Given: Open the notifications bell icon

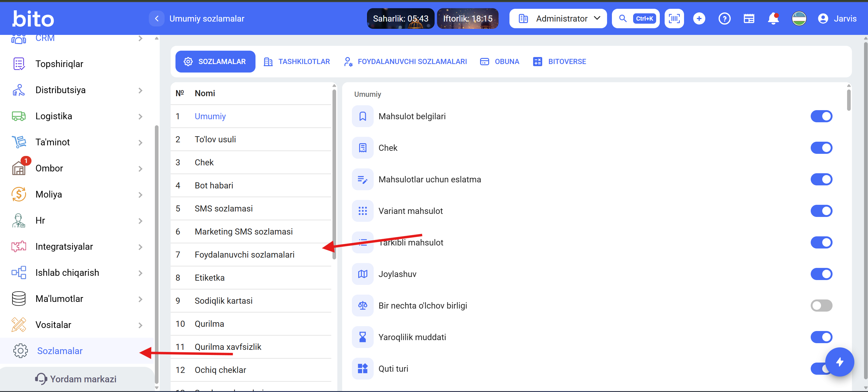Looking at the screenshot, I should [x=773, y=19].
